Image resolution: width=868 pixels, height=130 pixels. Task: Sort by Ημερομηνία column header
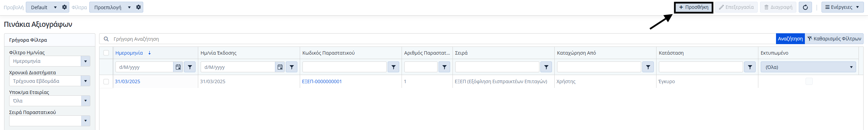129,53
